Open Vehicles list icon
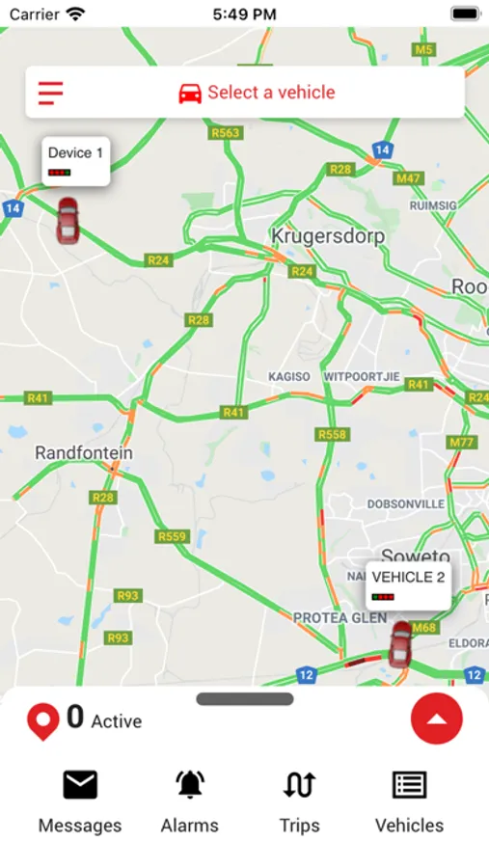Screen dimensions: 489x868 pos(410,785)
